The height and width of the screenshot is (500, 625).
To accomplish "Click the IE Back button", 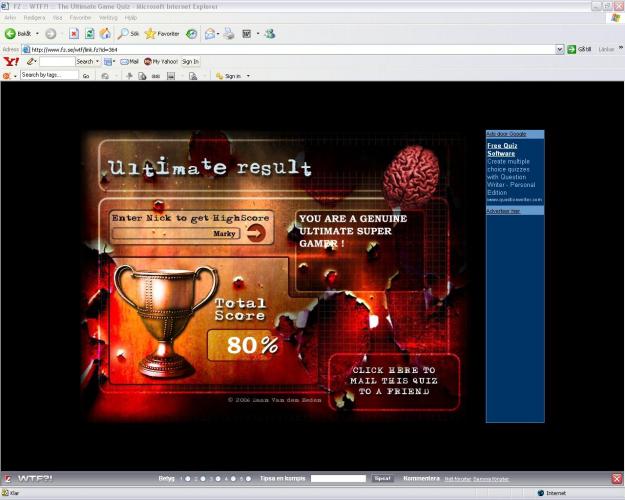I will pos(18,33).
